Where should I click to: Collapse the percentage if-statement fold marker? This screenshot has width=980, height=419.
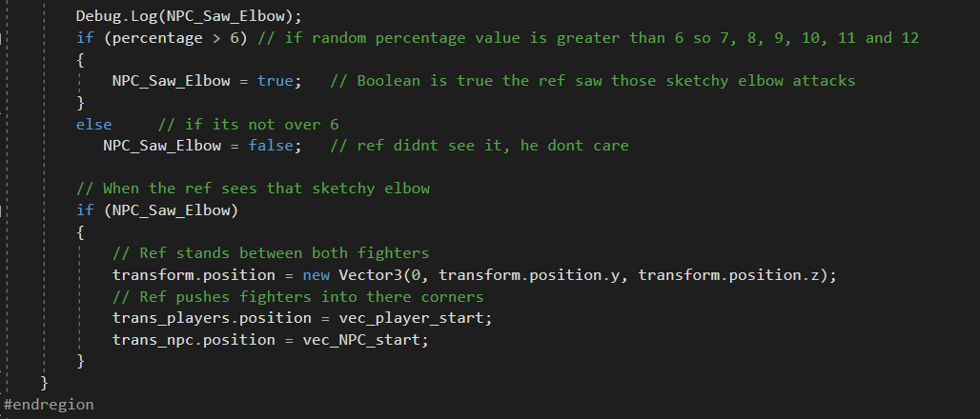3,38
